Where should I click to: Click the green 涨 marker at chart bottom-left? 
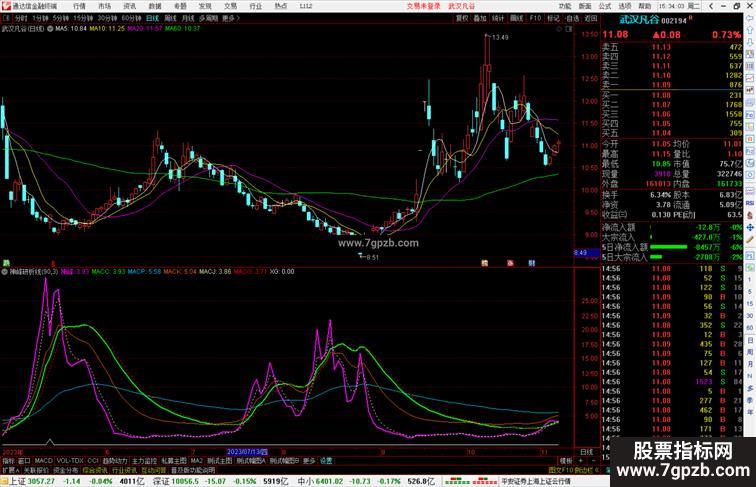pos(6,263)
